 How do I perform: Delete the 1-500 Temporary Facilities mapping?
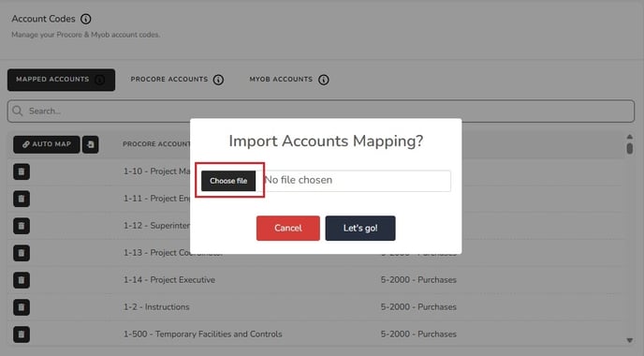pos(22,334)
